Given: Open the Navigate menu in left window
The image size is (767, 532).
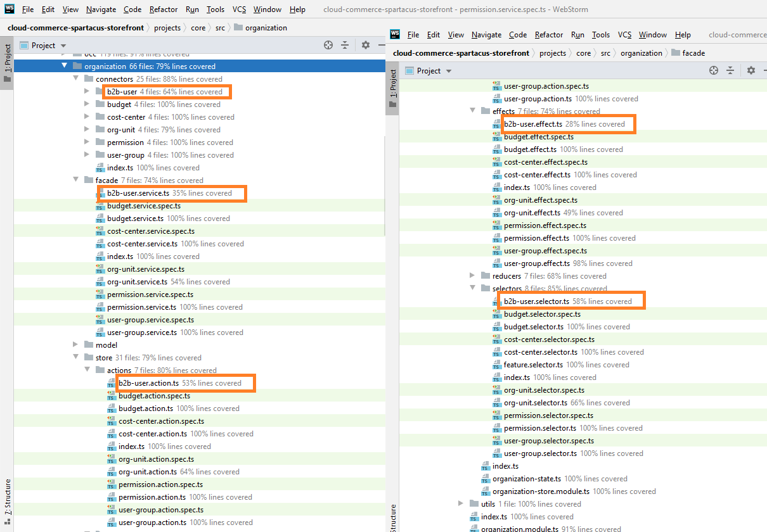Looking at the screenshot, I should (x=101, y=9).
